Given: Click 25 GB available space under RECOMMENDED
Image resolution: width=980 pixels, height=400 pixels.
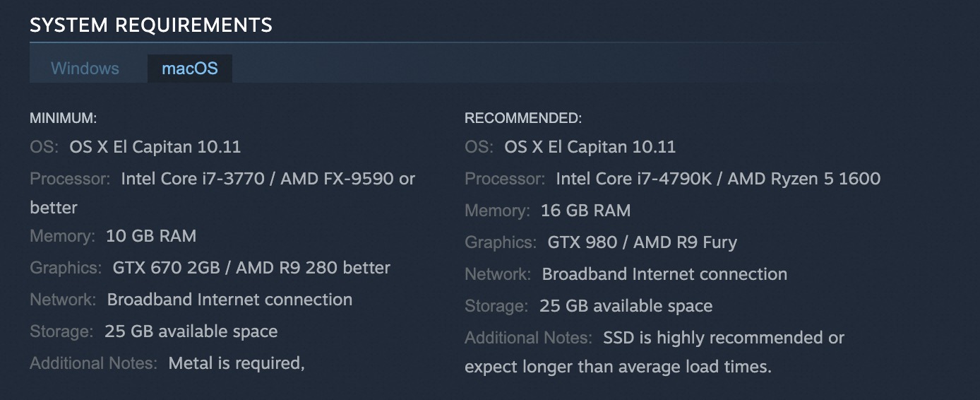Looking at the screenshot, I should (x=626, y=306).
